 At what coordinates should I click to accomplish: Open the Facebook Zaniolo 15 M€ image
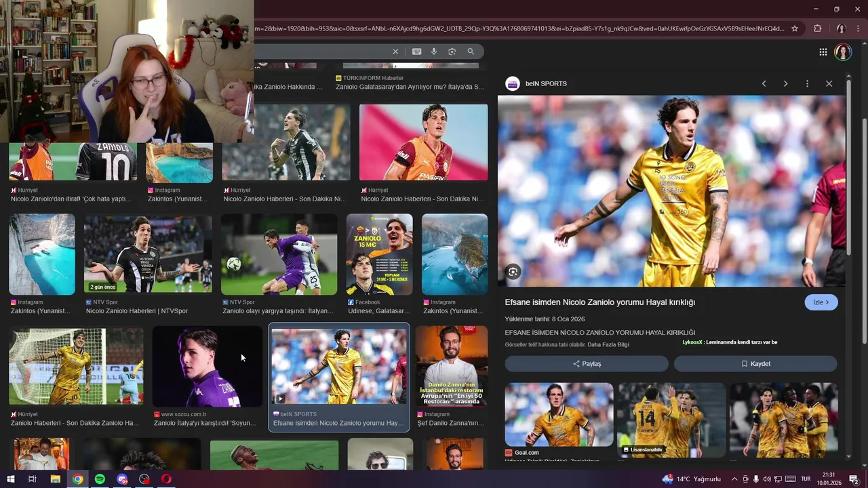pyautogui.click(x=380, y=254)
